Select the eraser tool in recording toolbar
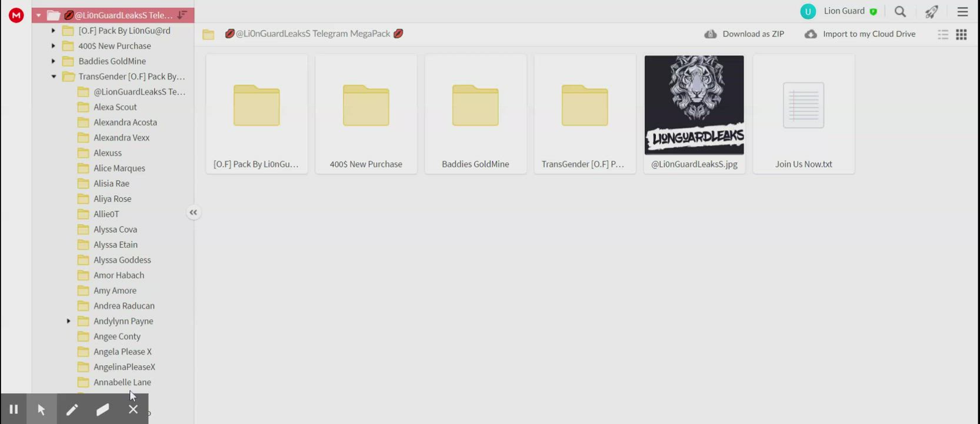 click(102, 409)
